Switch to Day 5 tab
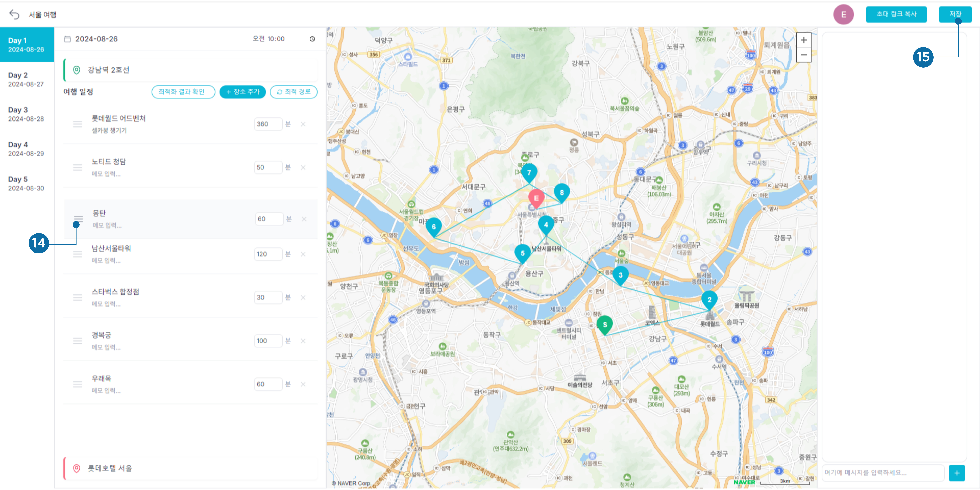Viewport: 980px width, 490px height. [x=27, y=183]
